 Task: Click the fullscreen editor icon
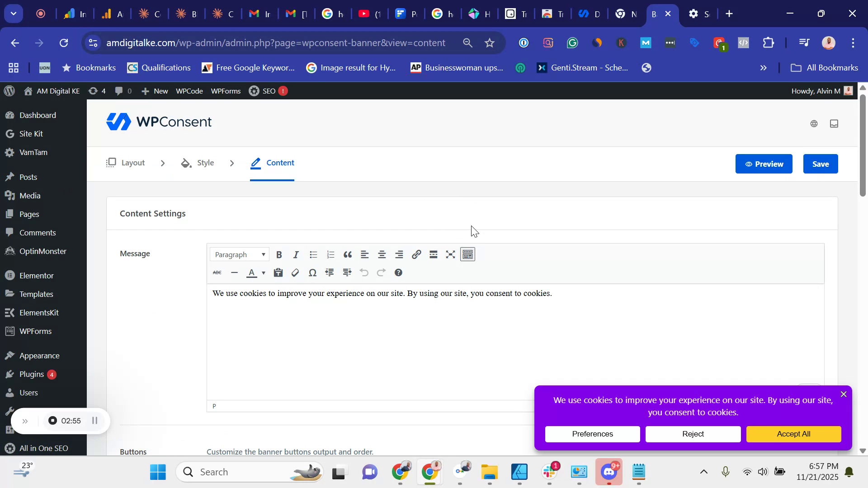450,254
